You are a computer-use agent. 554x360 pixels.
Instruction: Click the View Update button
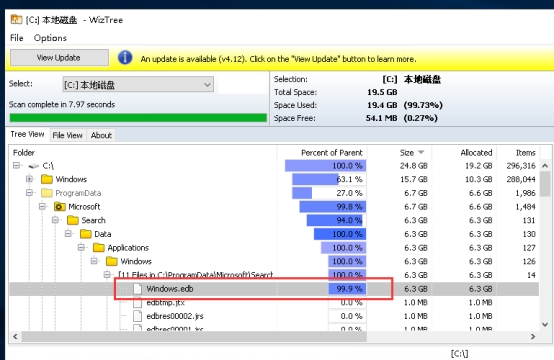coord(59,58)
